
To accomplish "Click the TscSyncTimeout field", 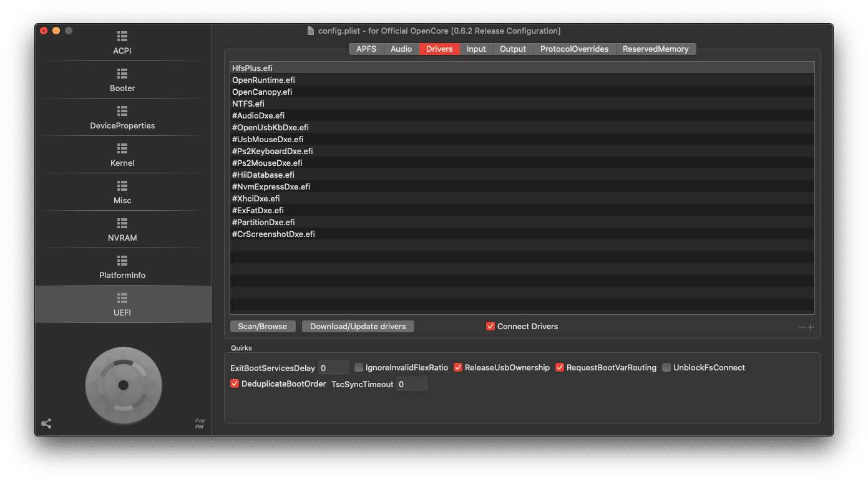I will pos(412,384).
